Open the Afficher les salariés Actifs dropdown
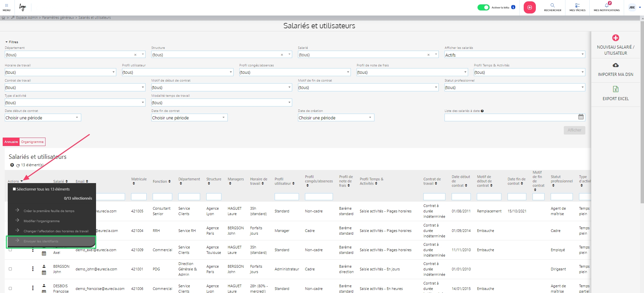The image size is (644, 293). pos(515,55)
